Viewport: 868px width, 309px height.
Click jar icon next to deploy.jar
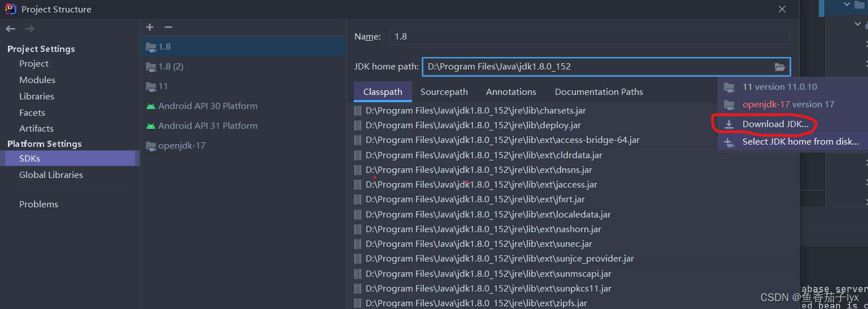tap(357, 125)
